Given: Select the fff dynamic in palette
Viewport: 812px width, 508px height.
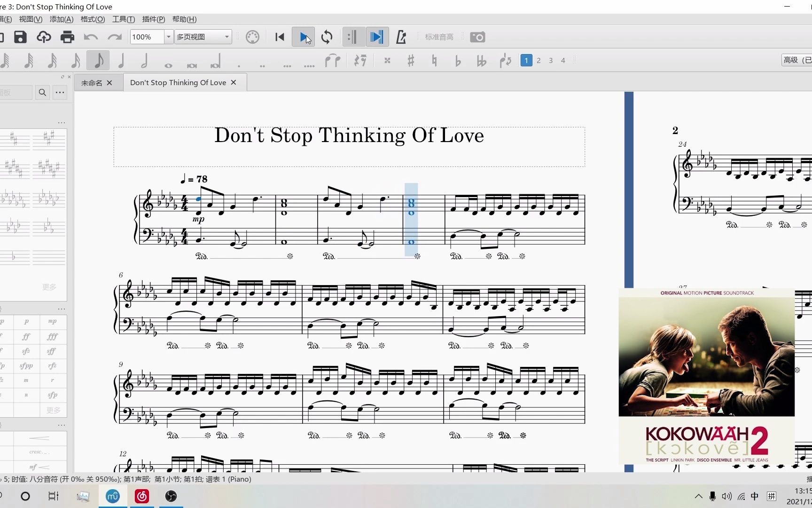Looking at the screenshot, I should tap(52, 336).
